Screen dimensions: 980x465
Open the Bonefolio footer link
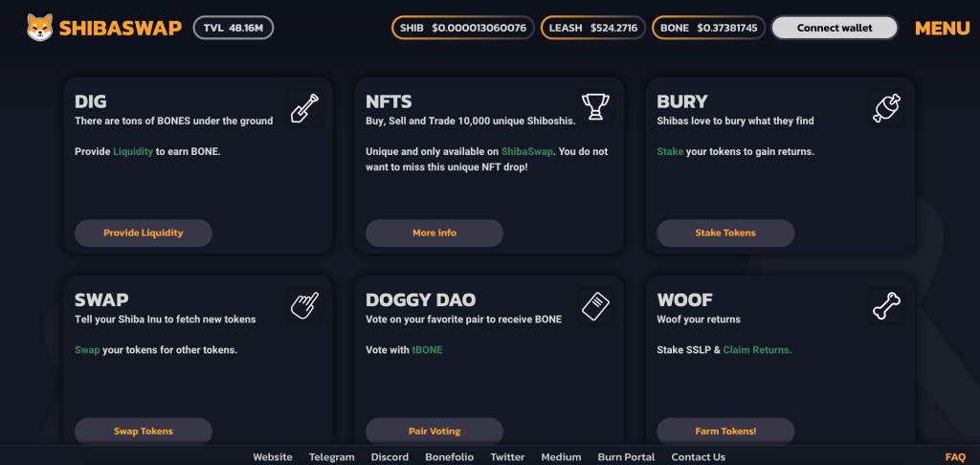click(x=450, y=457)
